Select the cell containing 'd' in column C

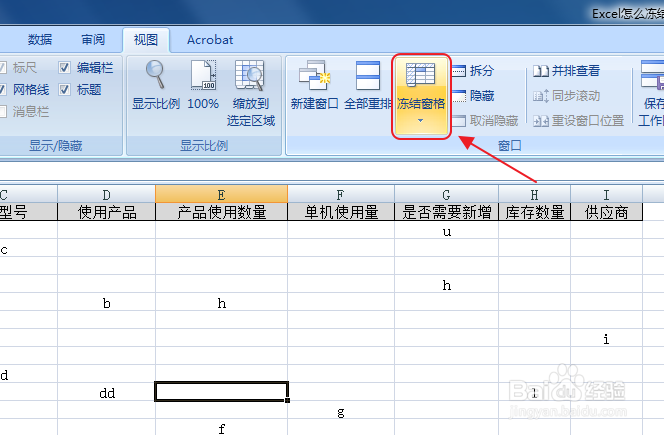tap(28, 374)
